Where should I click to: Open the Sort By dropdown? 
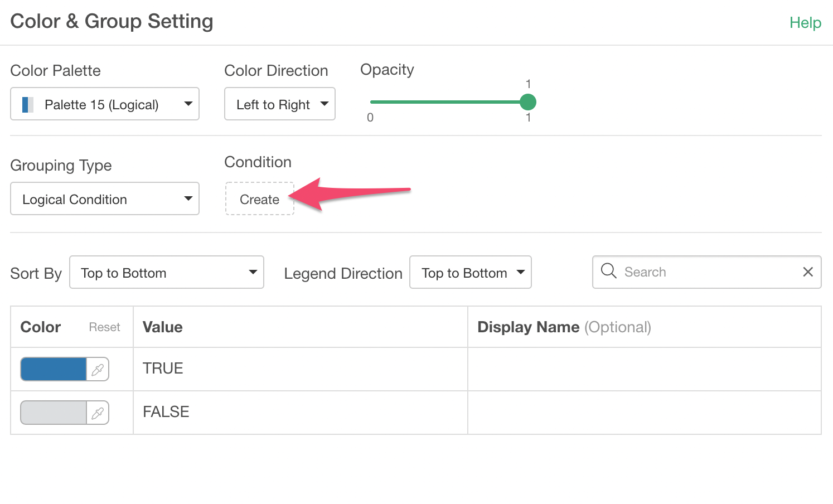pyautogui.click(x=166, y=273)
